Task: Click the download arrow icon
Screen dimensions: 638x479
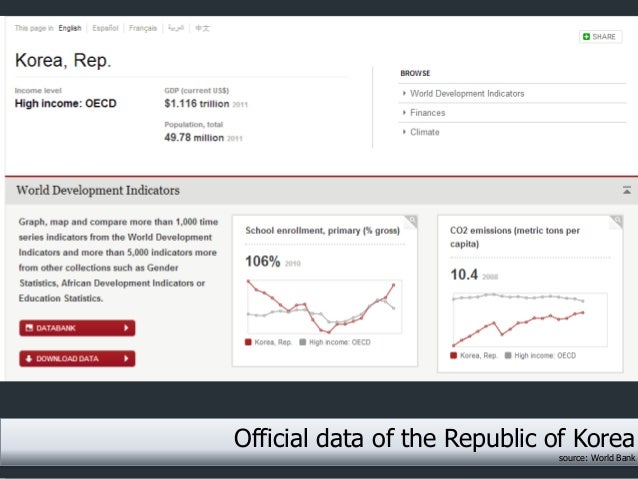Action: [29, 359]
